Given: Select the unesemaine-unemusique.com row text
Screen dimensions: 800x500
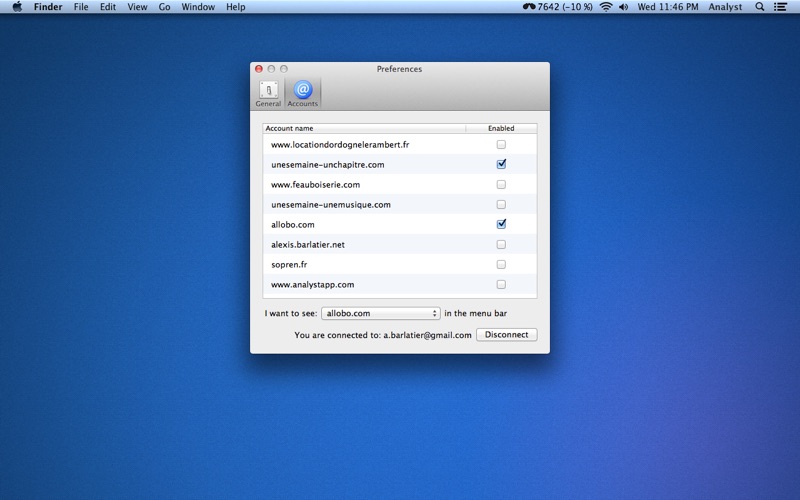Looking at the screenshot, I should pos(331,205).
